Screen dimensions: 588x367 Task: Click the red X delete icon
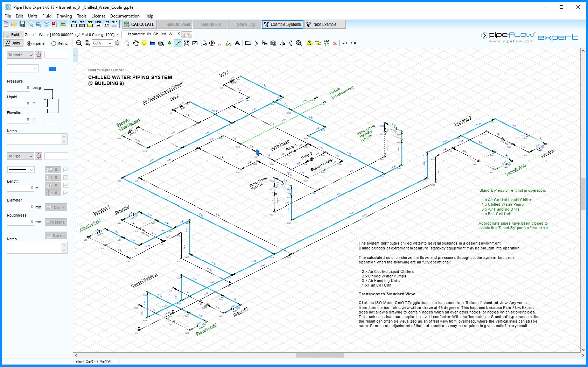(x=335, y=43)
